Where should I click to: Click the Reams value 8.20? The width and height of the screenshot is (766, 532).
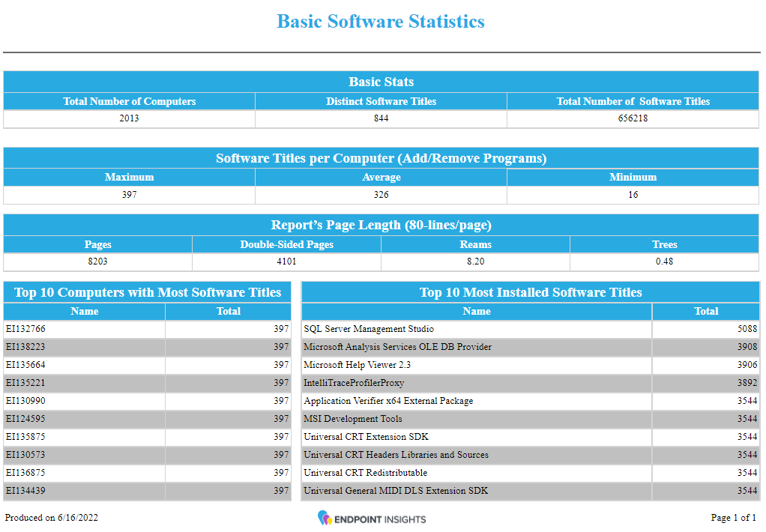(x=475, y=261)
